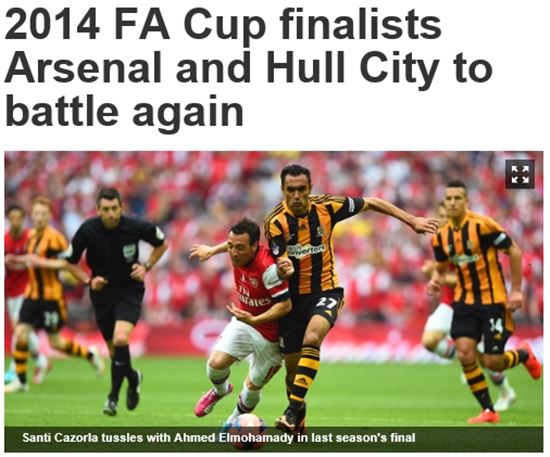The height and width of the screenshot is (457, 550).
Task: Click the Emirates sponsor logo on red shirt
Action: point(254,297)
